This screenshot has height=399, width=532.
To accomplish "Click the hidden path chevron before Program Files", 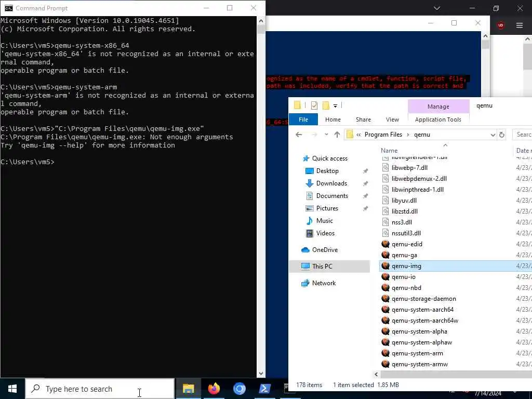I will (358, 135).
